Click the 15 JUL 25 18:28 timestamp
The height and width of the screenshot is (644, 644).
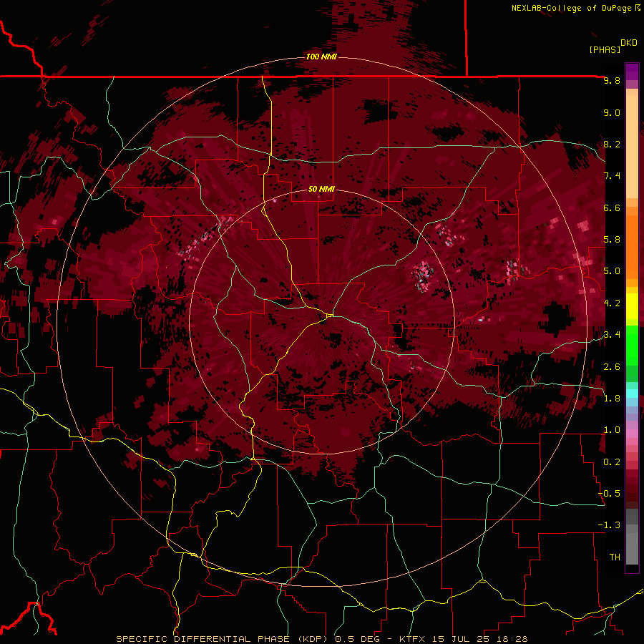[479, 639]
